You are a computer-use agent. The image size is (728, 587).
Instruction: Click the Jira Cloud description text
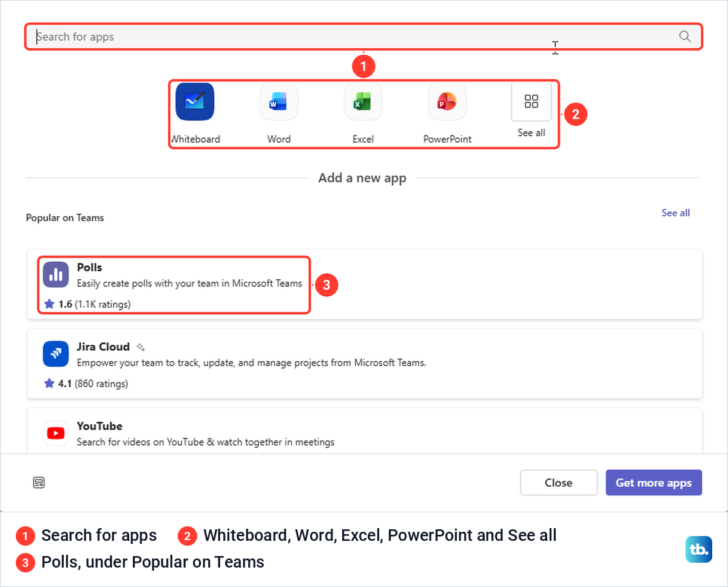click(252, 363)
